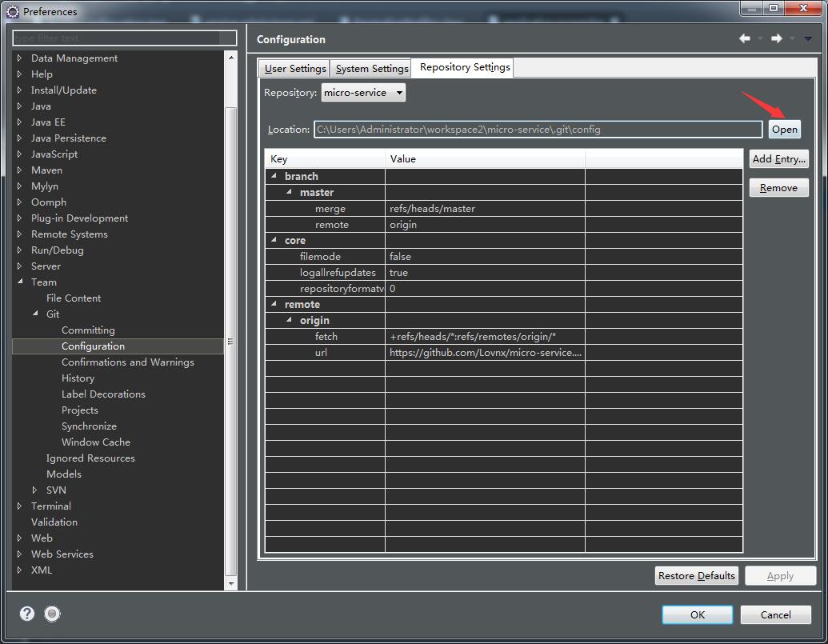828x644 pixels.
Task: Select the Repository Settings tab
Action: [464, 67]
